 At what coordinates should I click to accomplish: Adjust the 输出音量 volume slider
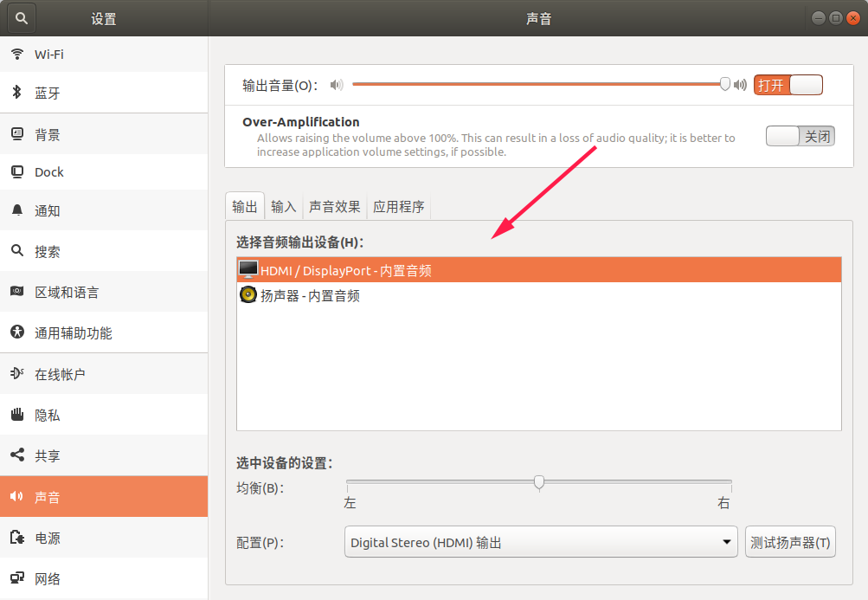point(542,84)
